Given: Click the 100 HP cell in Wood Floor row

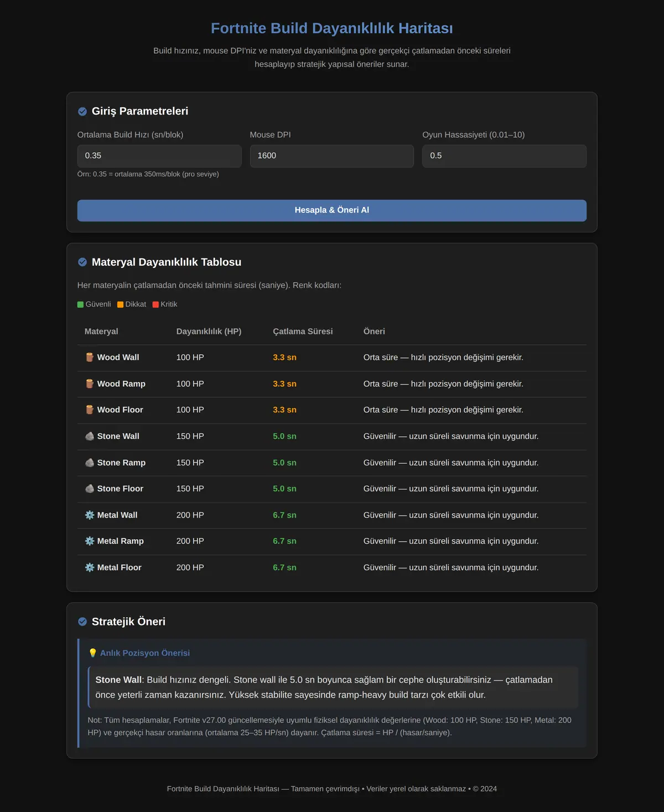Looking at the screenshot, I should [190, 410].
